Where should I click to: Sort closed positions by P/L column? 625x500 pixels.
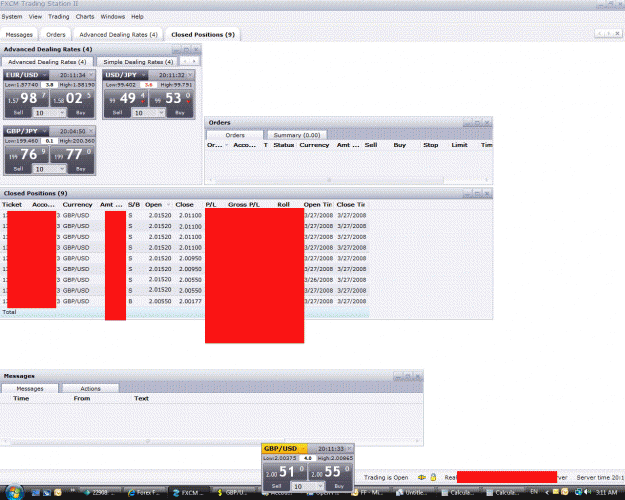pos(211,205)
